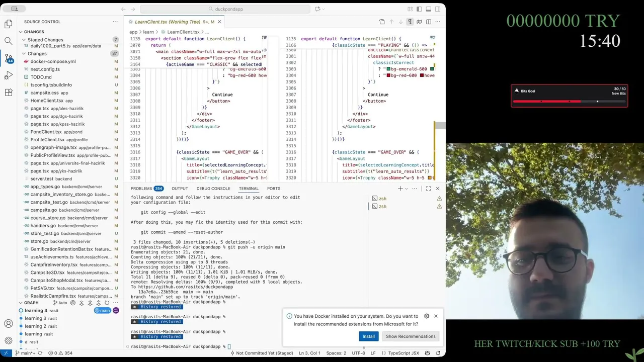The width and height of the screenshot is (644, 362).
Task: Click the open preview book icon
Action: (x=419, y=22)
